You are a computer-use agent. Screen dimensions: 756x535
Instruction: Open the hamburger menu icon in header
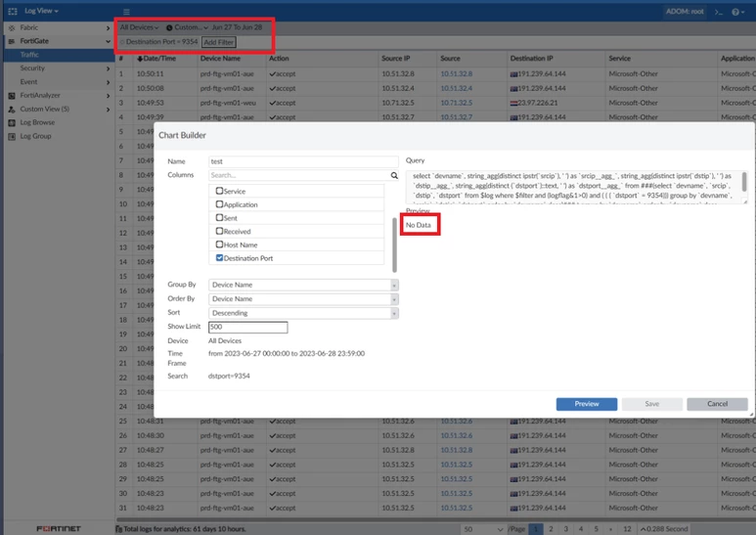pyautogui.click(x=126, y=12)
